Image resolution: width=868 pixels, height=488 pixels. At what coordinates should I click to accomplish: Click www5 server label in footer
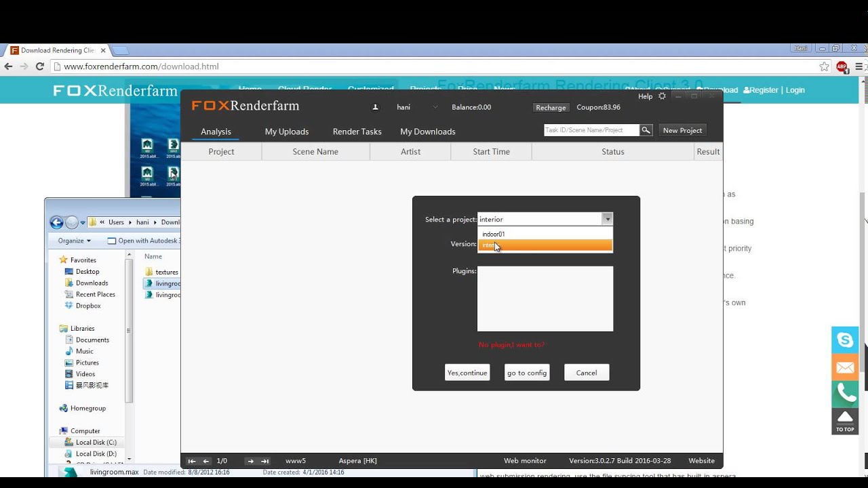(x=296, y=461)
